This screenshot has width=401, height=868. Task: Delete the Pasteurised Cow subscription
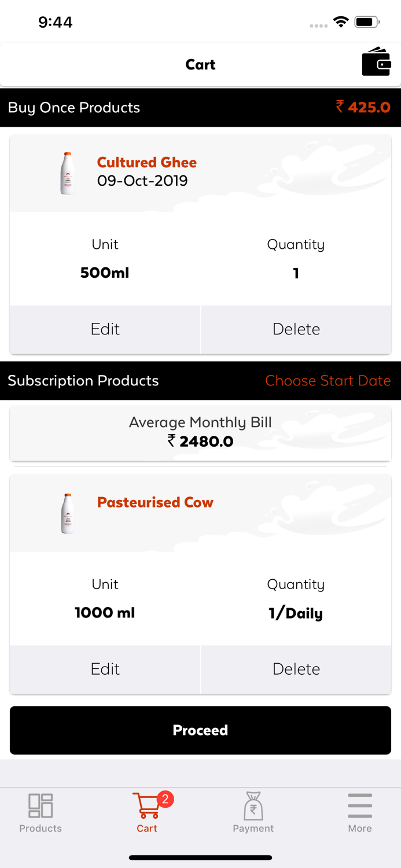click(x=296, y=669)
